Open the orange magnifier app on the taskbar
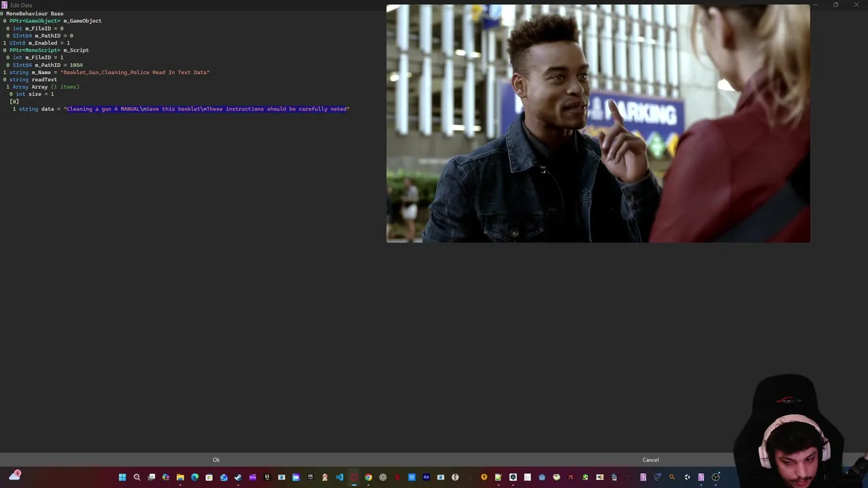 click(x=672, y=477)
